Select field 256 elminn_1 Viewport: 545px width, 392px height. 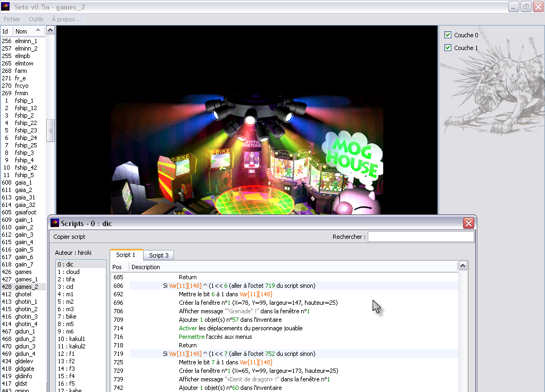pos(23,41)
